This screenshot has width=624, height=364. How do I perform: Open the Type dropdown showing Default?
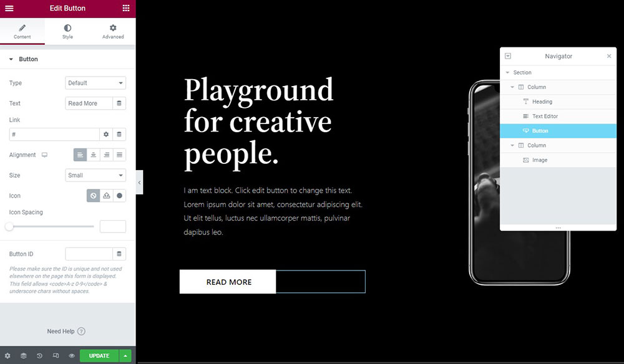pos(95,83)
